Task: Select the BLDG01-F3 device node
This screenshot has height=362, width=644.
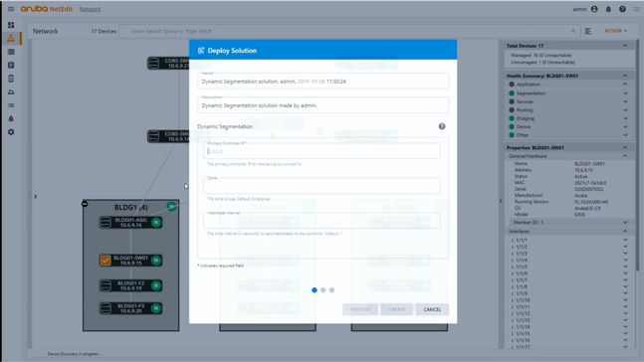Action: point(130,308)
